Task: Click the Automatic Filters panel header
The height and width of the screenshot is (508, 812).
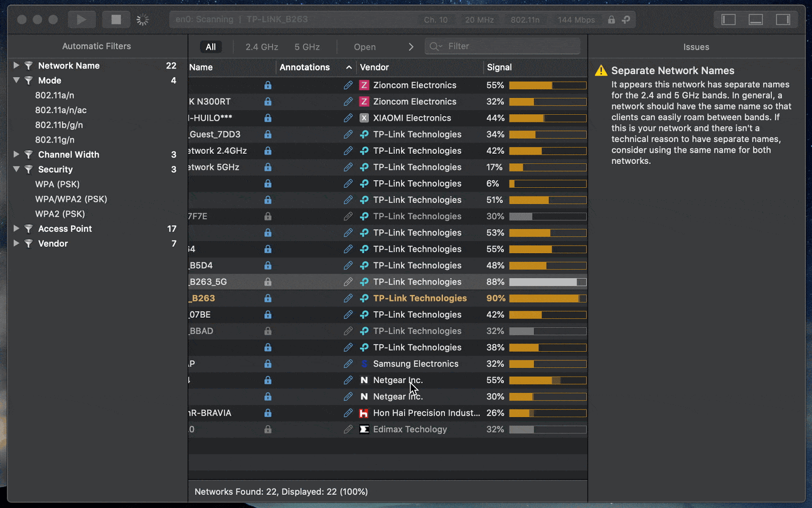Action: coord(96,46)
